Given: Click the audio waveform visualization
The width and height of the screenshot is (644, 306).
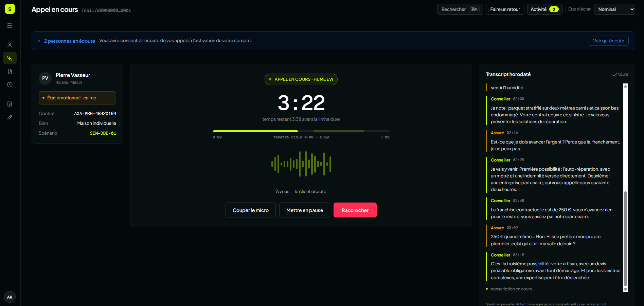Looking at the screenshot, I should coord(301,164).
